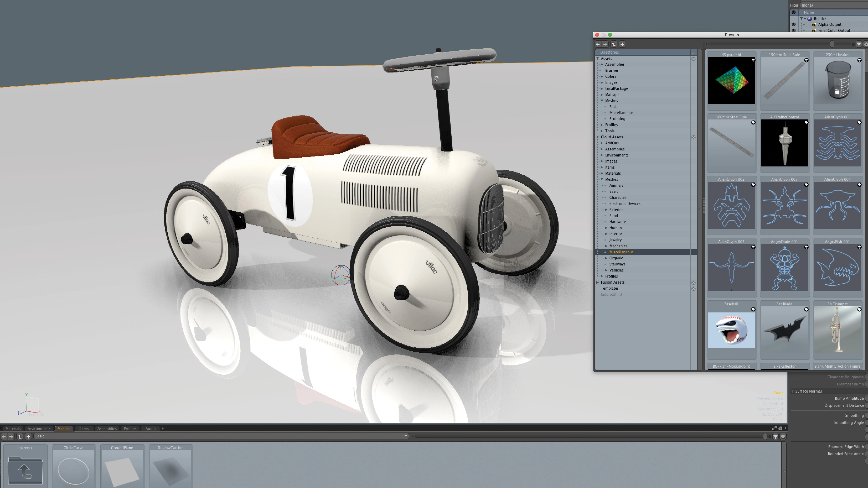Image resolution: width=868 pixels, height=488 pixels.
Task: Open the filter funnel in Presets window
Action: 859,44
